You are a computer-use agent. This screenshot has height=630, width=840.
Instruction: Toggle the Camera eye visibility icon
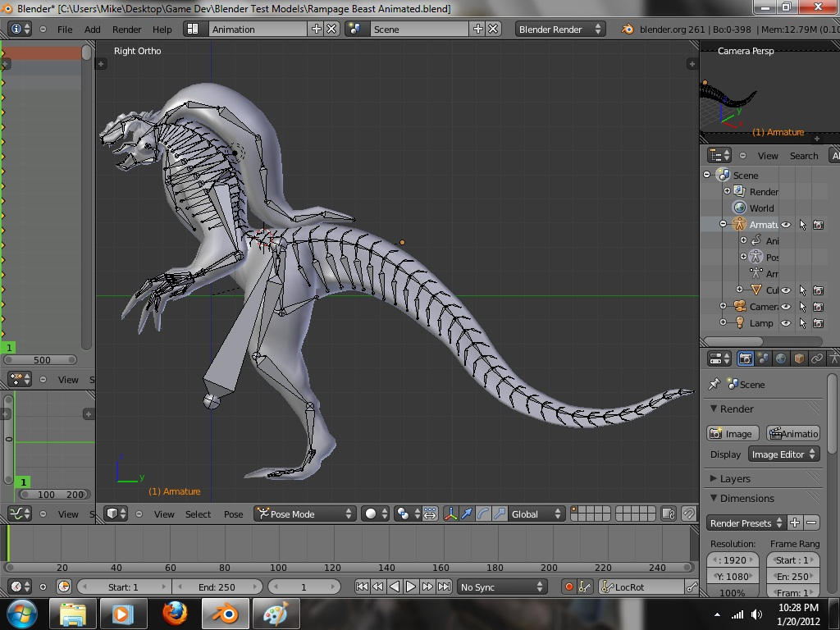[786, 307]
